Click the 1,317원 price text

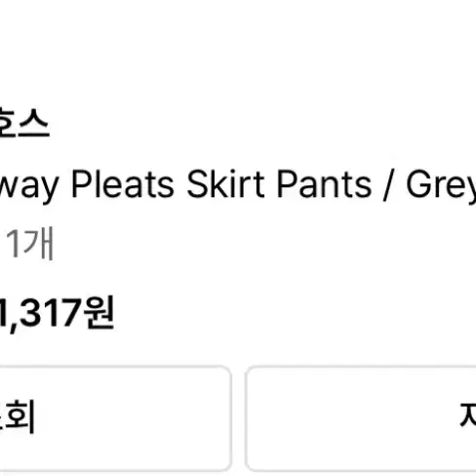click(57, 313)
